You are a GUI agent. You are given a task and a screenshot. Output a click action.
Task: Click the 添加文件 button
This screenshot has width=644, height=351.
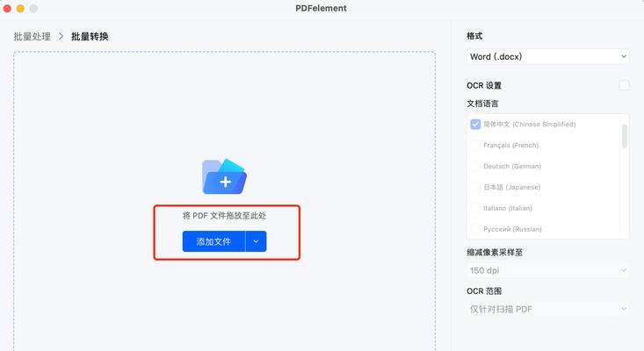213,241
